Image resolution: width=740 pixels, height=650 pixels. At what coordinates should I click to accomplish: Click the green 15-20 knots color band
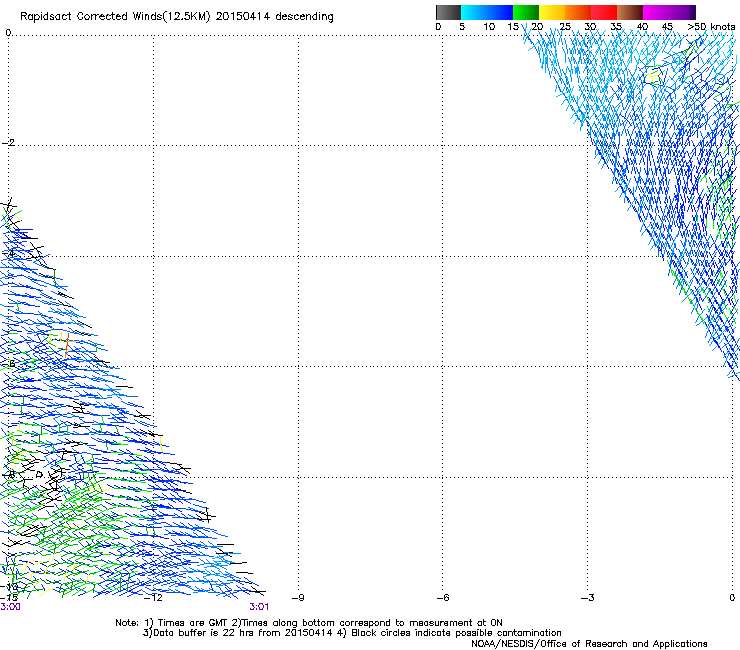click(x=526, y=12)
